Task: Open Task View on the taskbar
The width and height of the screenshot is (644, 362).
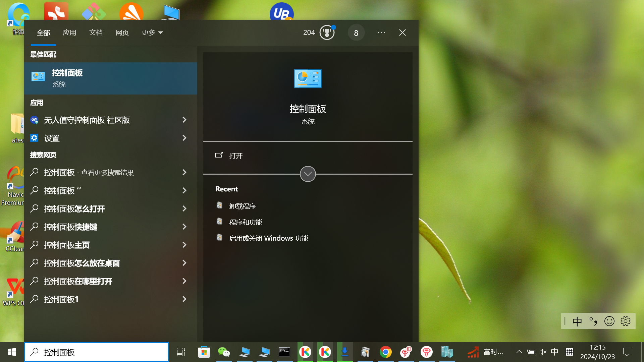Action: tap(181, 352)
